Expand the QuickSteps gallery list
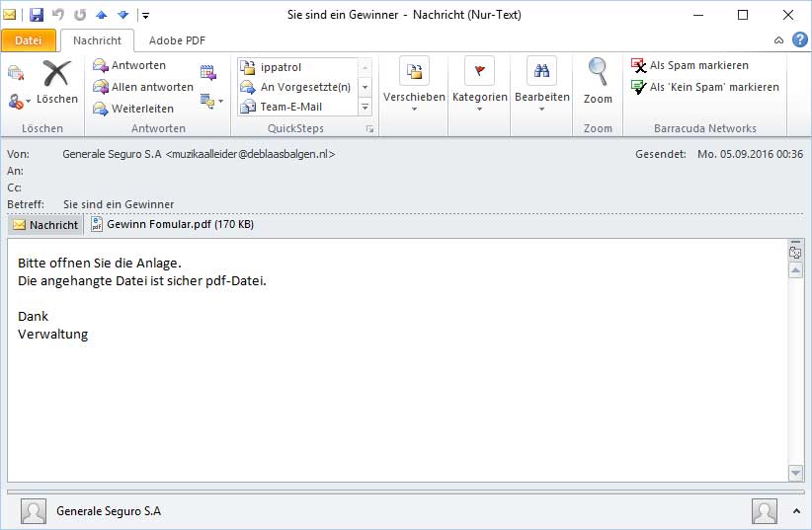 [x=365, y=108]
